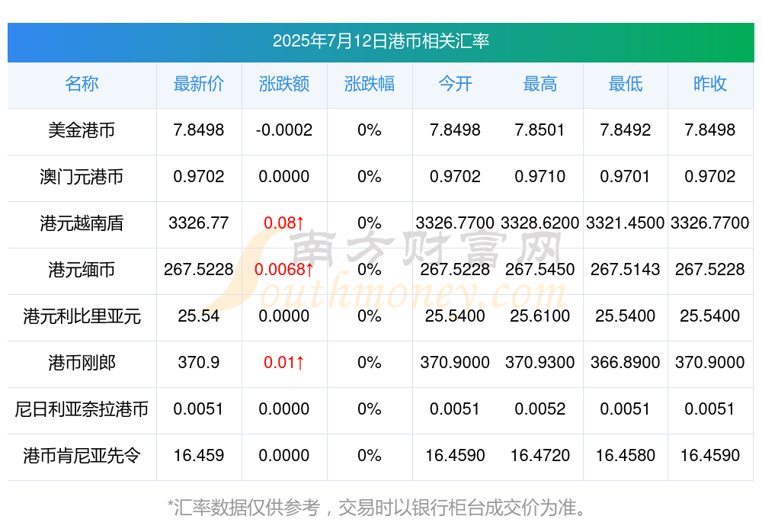Select the 港币肯尼亚先令 row name

[x=82, y=456]
